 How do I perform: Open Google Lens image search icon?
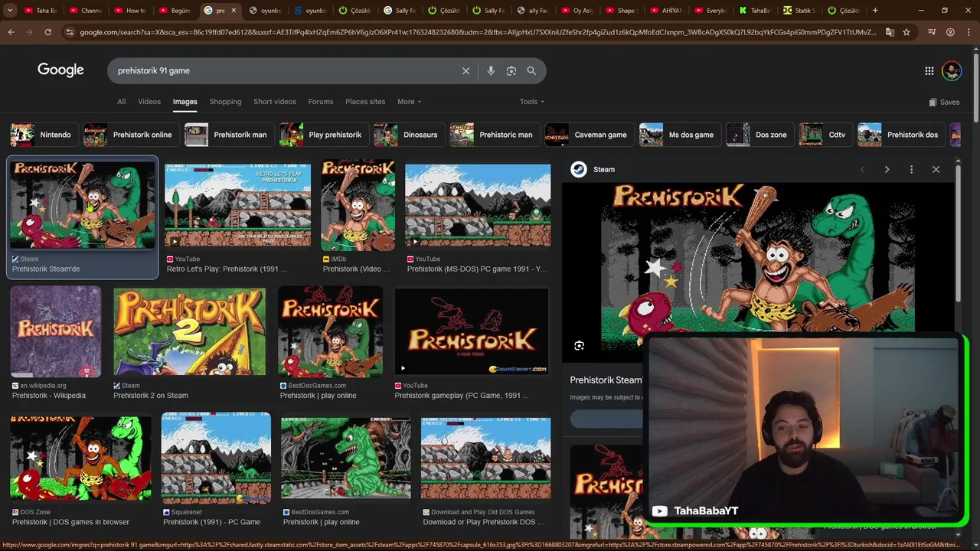coord(511,70)
